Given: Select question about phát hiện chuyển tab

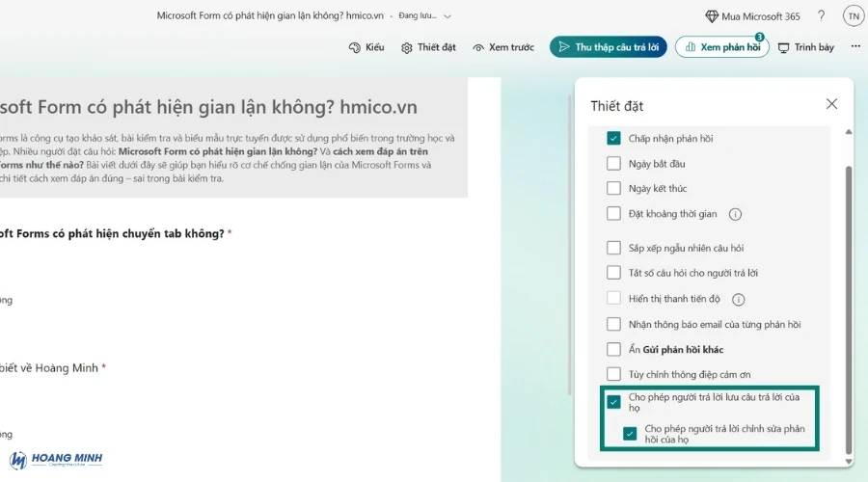Looking at the screenshot, I should (x=116, y=234).
